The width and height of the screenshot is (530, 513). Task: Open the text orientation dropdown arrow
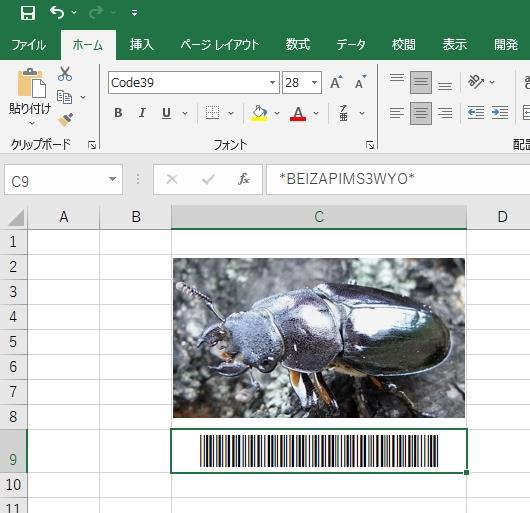pos(492,82)
